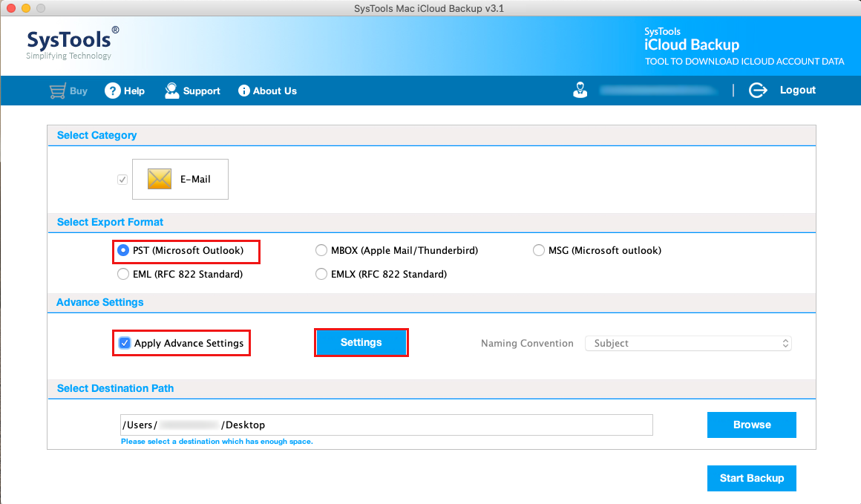
Task: Select EML (RFC 822 Standard) format
Action: tap(123, 274)
